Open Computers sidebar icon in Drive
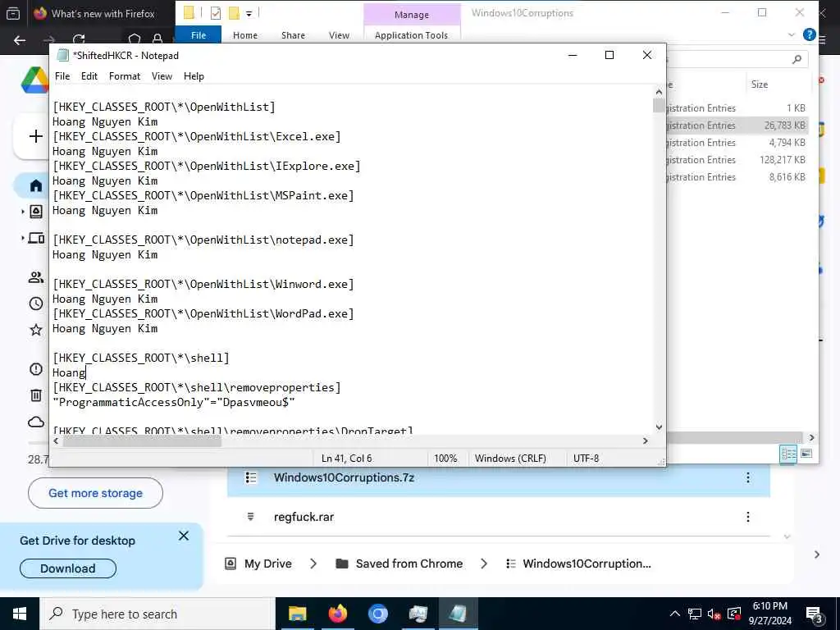Image resolution: width=840 pixels, height=630 pixels. (x=36, y=238)
